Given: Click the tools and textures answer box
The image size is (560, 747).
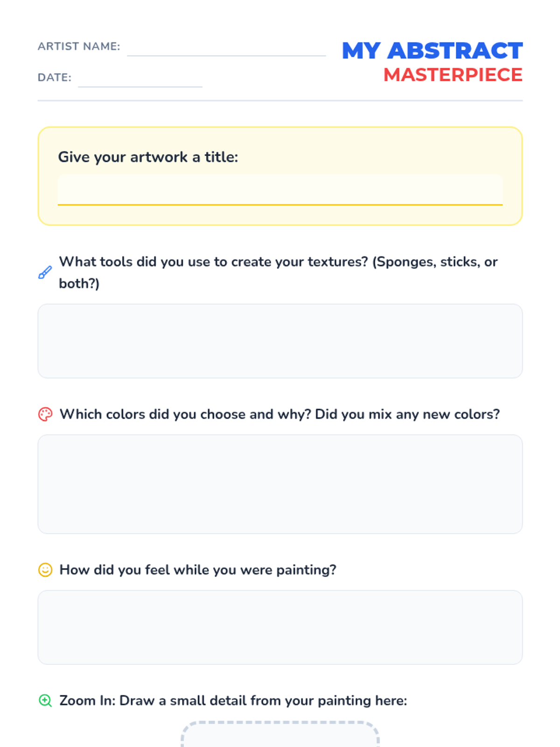Looking at the screenshot, I should click(280, 341).
